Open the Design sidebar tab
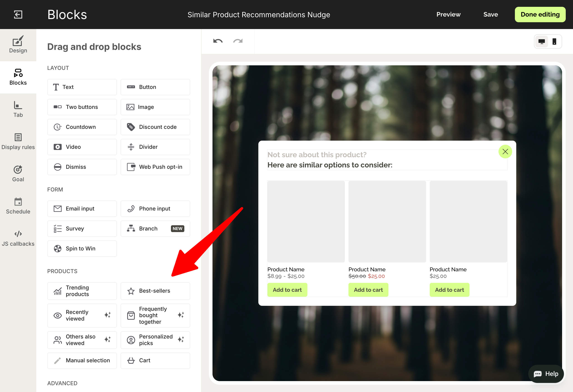 [18, 45]
